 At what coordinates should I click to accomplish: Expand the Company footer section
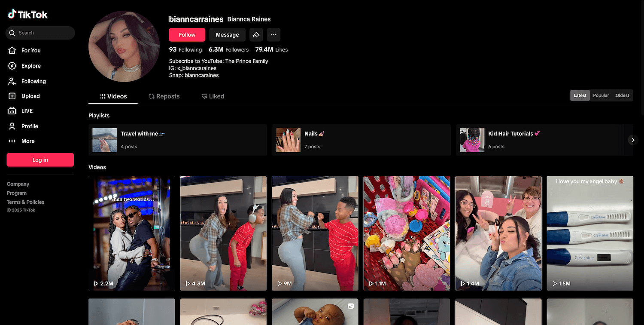click(18, 184)
